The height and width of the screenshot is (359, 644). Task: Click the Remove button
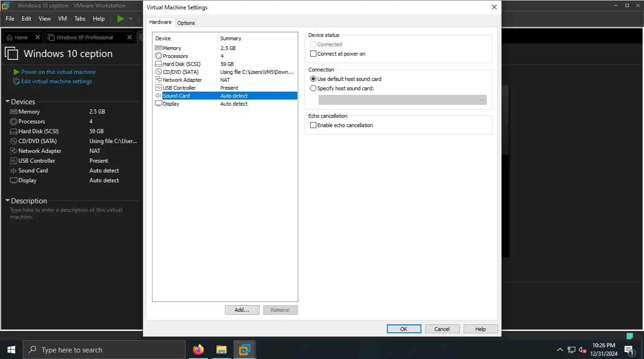click(280, 310)
